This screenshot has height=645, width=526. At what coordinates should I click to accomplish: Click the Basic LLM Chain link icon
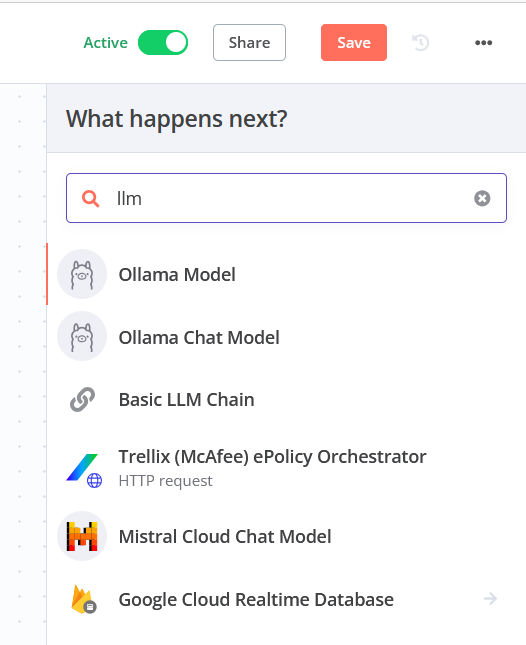(x=82, y=399)
